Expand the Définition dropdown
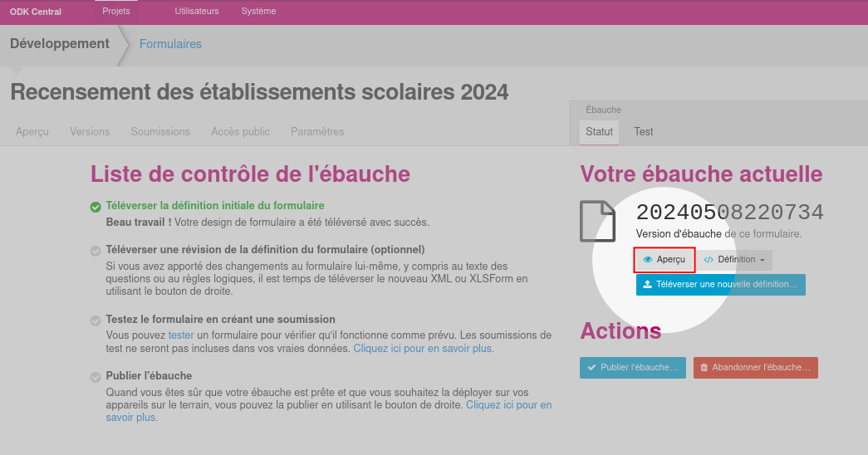The image size is (868, 455). point(734,260)
